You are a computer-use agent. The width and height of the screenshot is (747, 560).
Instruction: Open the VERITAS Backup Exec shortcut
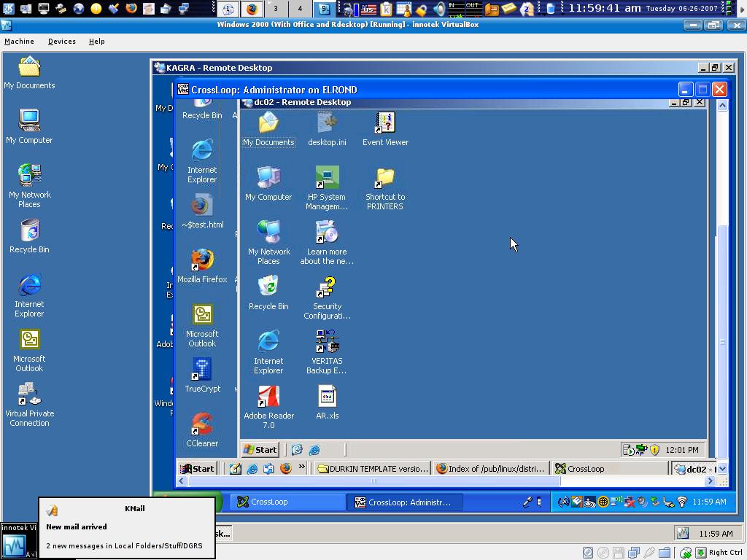(327, 341)
